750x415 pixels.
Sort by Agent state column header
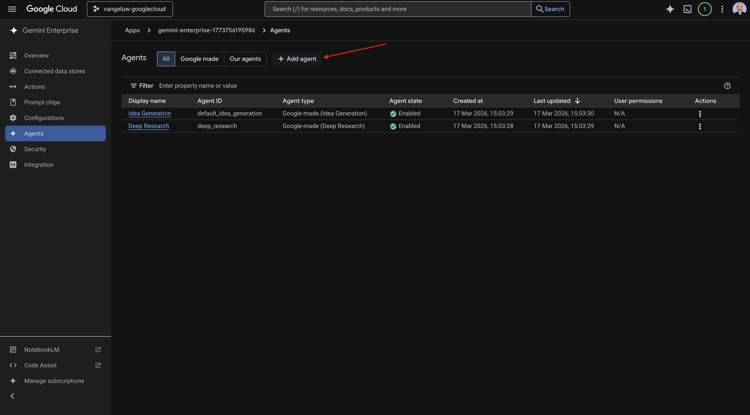(406, 101)
